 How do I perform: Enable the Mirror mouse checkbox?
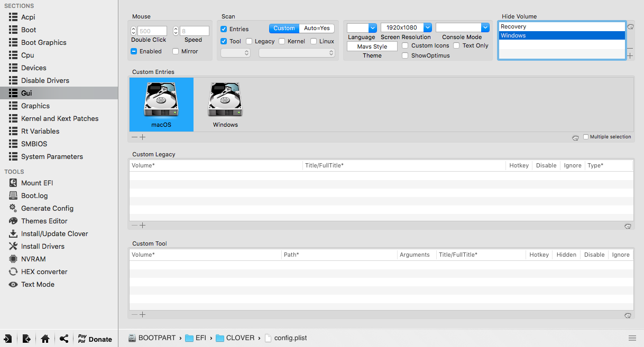coord(175,51)
